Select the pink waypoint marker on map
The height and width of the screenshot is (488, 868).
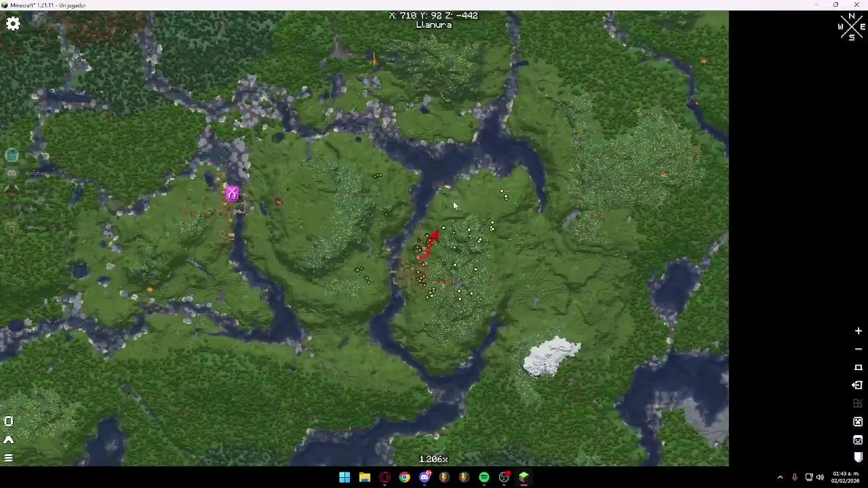(233, 194)
